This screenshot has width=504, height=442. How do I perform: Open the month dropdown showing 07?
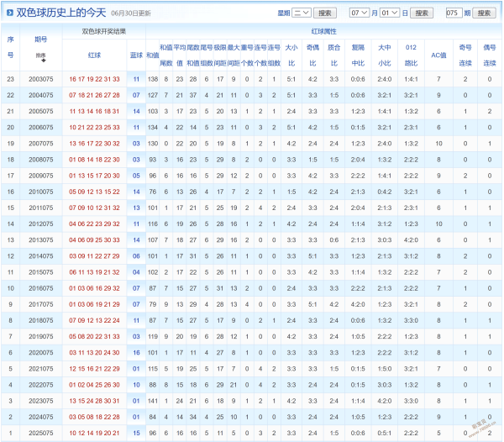(360, 13)
